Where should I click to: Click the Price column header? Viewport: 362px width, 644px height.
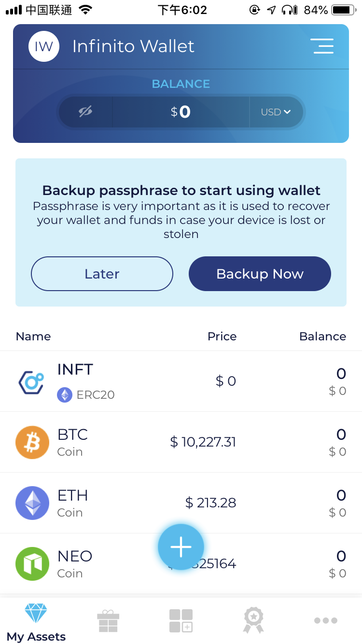[x=222, y=336]
